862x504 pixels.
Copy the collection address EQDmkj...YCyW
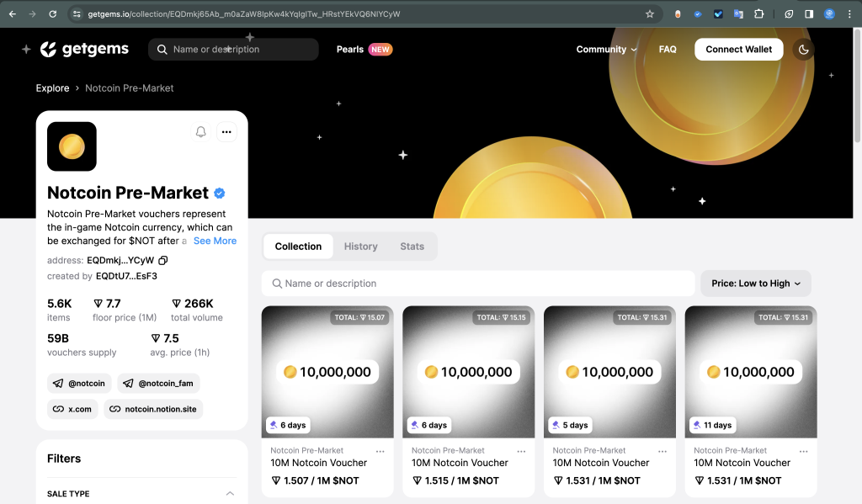163,260
